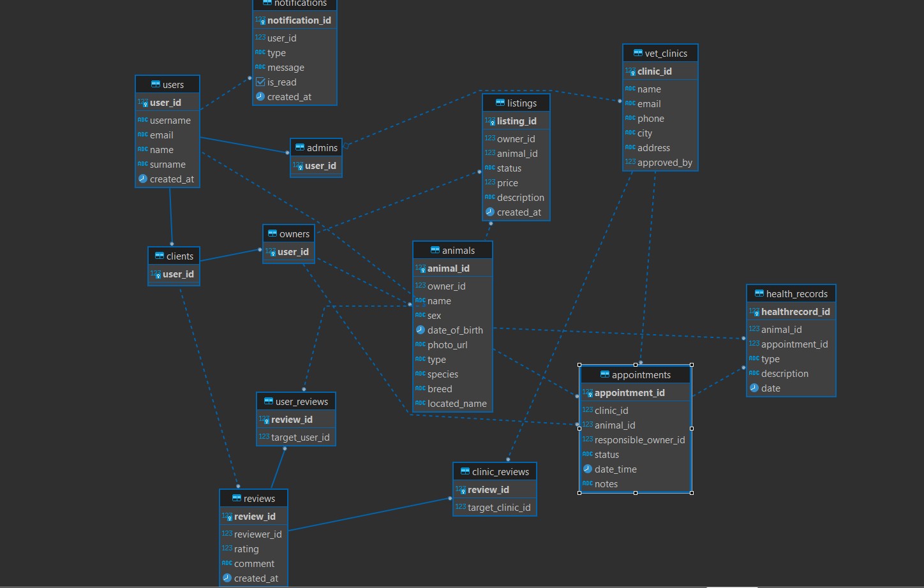Select the photo_url column in animals
Viewport: 924px width, 588px height.
click(x=447, y=345)
